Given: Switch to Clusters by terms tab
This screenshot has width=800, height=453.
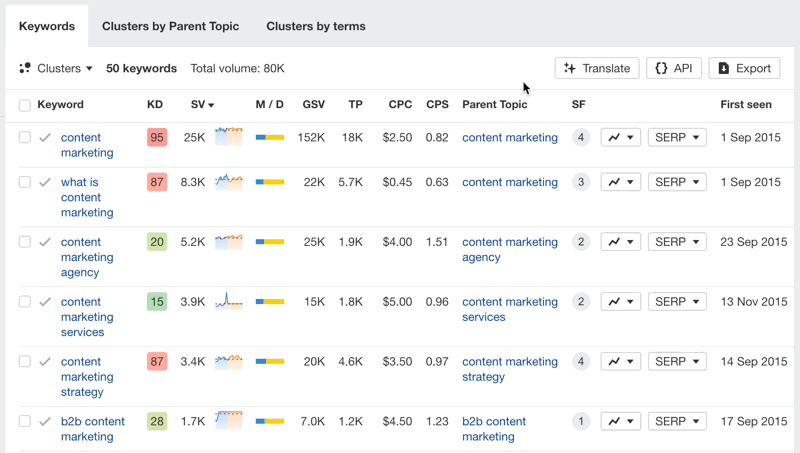Looking at the screenshot, I should click(316, 26).
